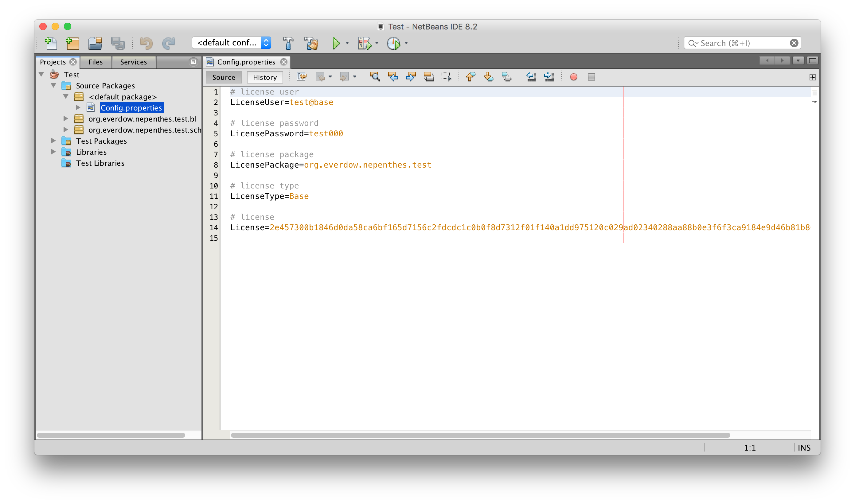The width and height of the screenshot is (855, 504).
Task: Show opened documents list arrow
Action: pyautogui.click(x=798, y=61)
